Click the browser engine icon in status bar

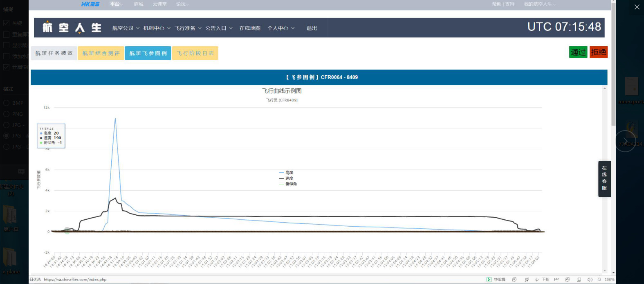pos(568,279)
